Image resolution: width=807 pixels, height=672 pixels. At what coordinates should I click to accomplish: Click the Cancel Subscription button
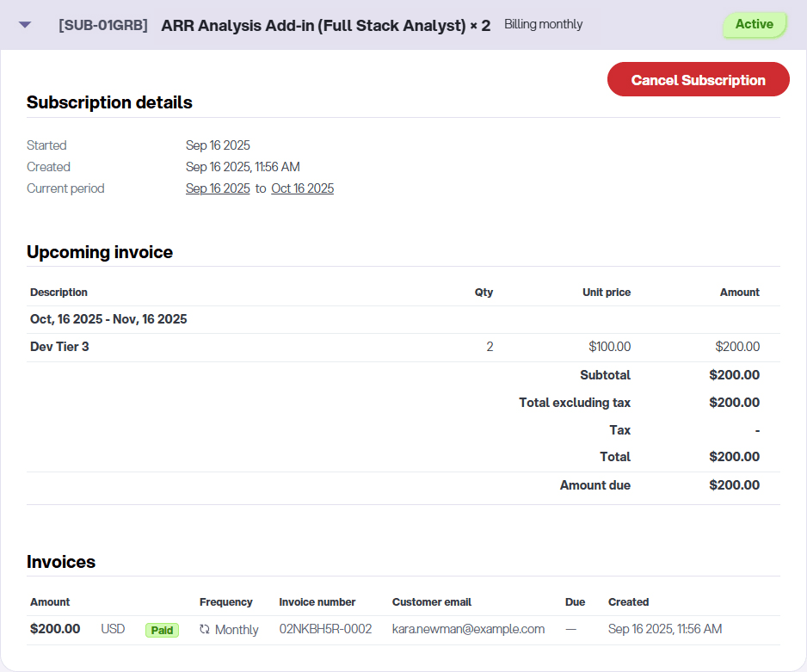click(x=698, y=80)
